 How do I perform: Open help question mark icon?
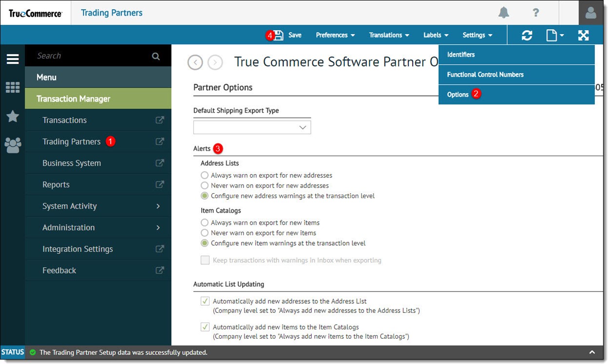[536, 13]
